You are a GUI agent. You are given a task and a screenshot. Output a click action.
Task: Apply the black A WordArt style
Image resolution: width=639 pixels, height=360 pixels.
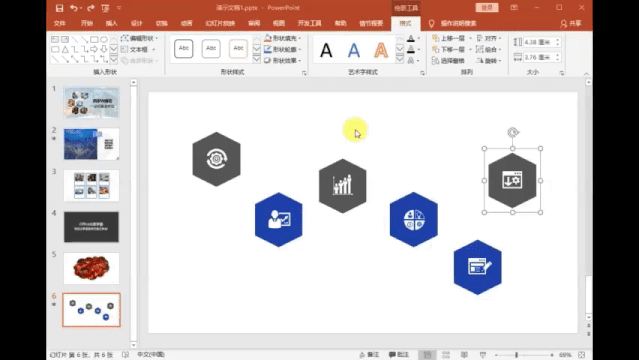pos(326,51)
